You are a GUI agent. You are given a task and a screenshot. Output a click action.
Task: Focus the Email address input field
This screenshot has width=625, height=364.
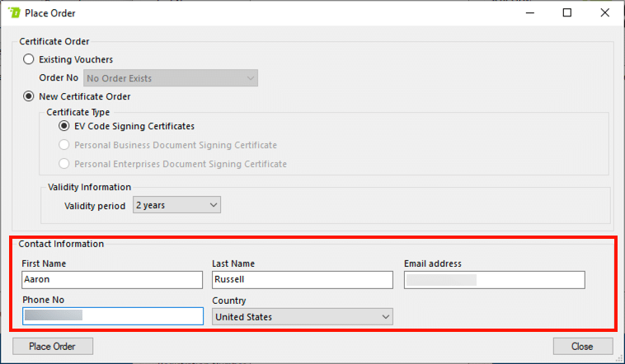point(494,280)
